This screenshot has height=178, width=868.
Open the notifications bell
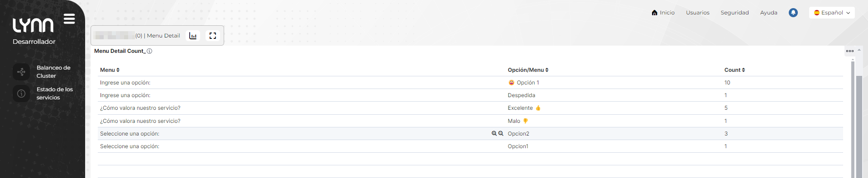pyautogui.click(x=793, y=13)
